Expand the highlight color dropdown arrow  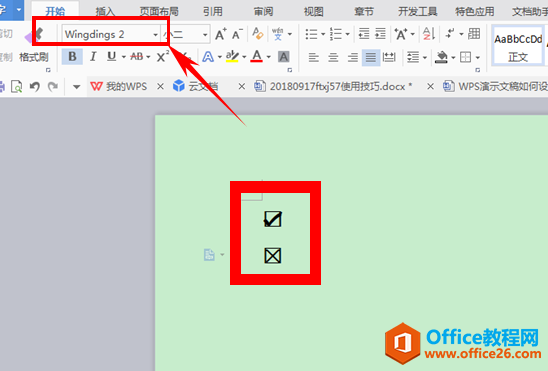coord(244,57)
